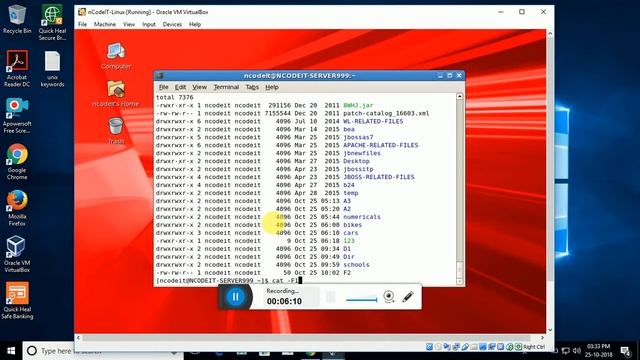Click the Right Ctrl host key indicator

click(x=534, y=347)
